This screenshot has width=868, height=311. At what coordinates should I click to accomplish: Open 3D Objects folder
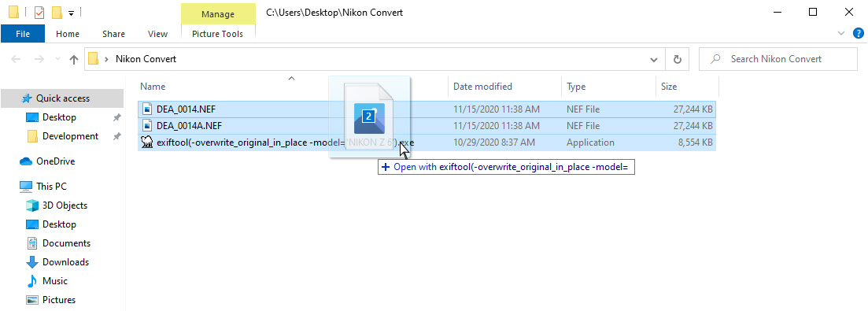click(x=65, y=205)
